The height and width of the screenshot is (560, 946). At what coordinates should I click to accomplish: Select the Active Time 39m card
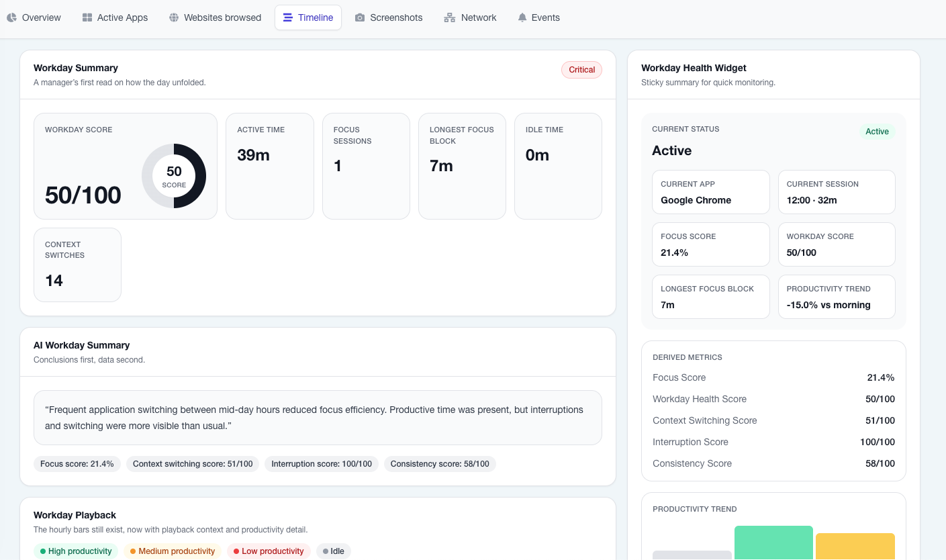[270, 166]
